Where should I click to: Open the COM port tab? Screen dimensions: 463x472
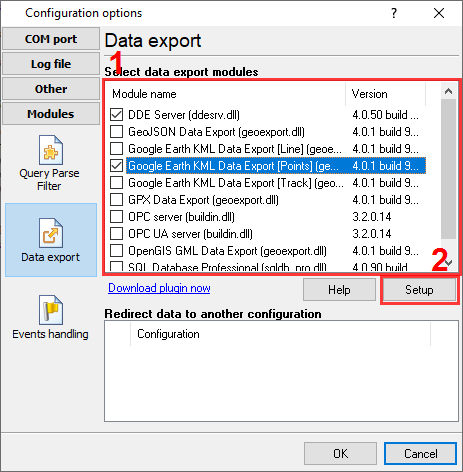point(51,39)
